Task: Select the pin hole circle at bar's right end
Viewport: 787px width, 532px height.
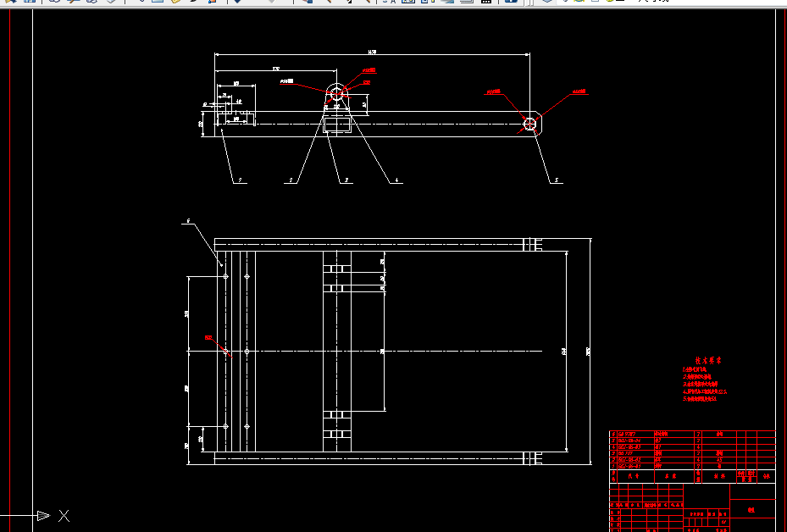Action: [x=529, y=124]
